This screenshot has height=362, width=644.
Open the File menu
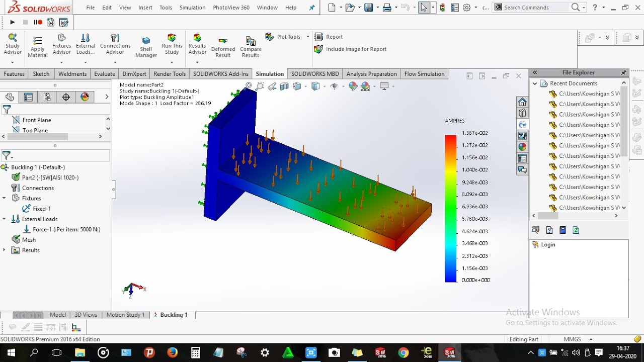pyautogui.click(x=91, y=8)
